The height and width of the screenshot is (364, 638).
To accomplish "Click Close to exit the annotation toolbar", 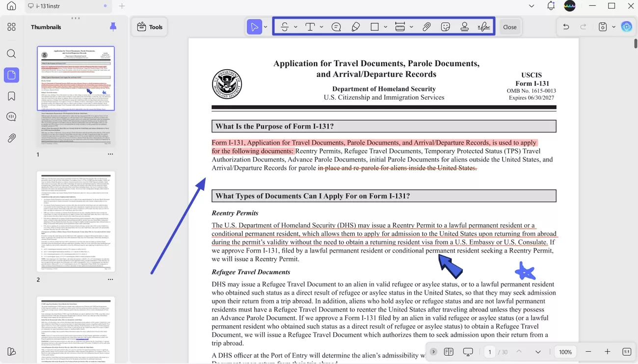I will tap(509, 27).
